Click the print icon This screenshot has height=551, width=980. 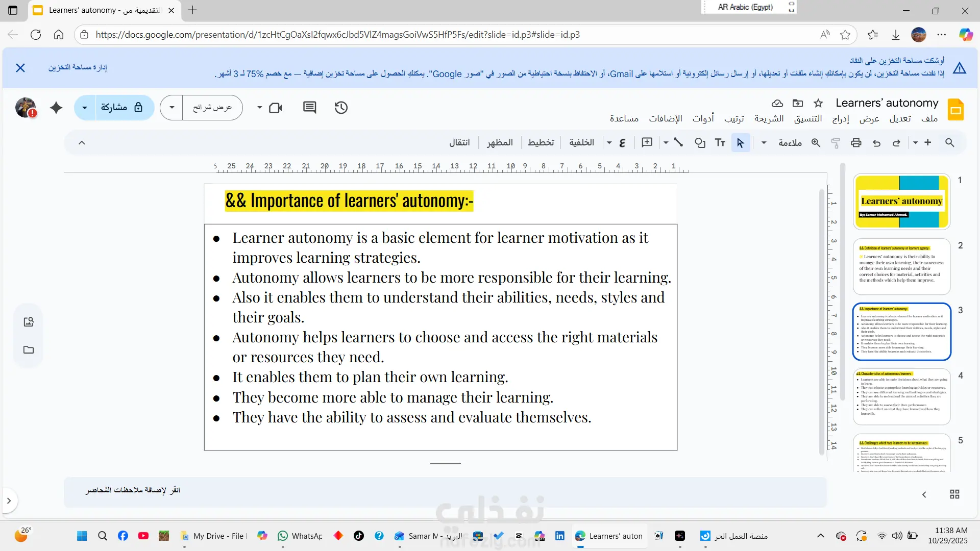[x=856, y=143]
